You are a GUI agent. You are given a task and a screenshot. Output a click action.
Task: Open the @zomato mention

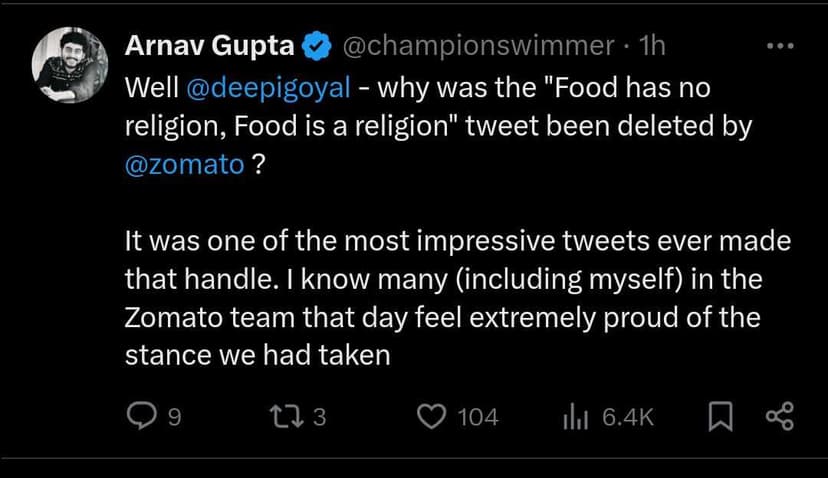184,164
